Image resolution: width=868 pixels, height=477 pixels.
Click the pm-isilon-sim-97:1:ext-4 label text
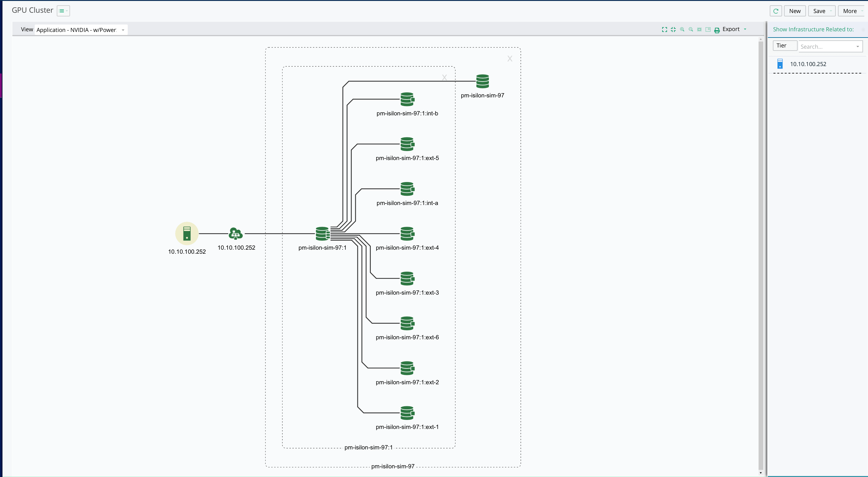(407, 248)
